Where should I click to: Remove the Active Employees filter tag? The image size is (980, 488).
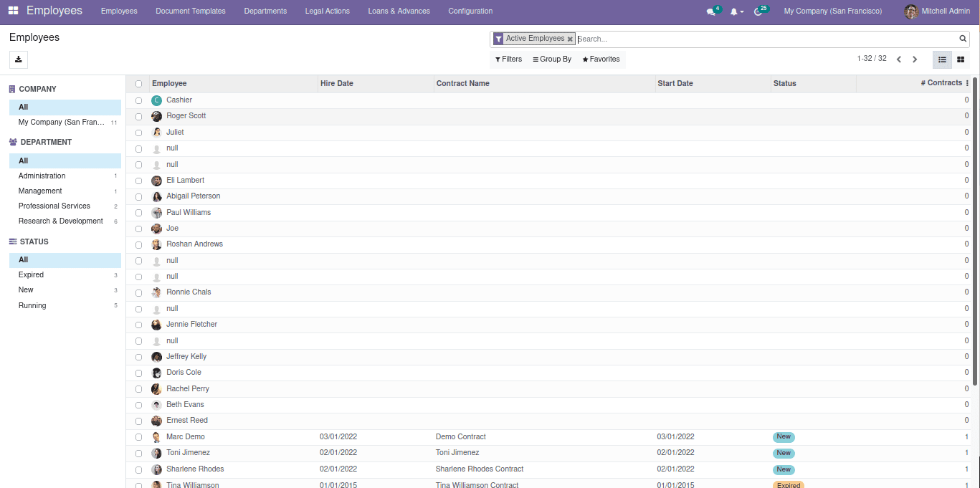(570, 39)
